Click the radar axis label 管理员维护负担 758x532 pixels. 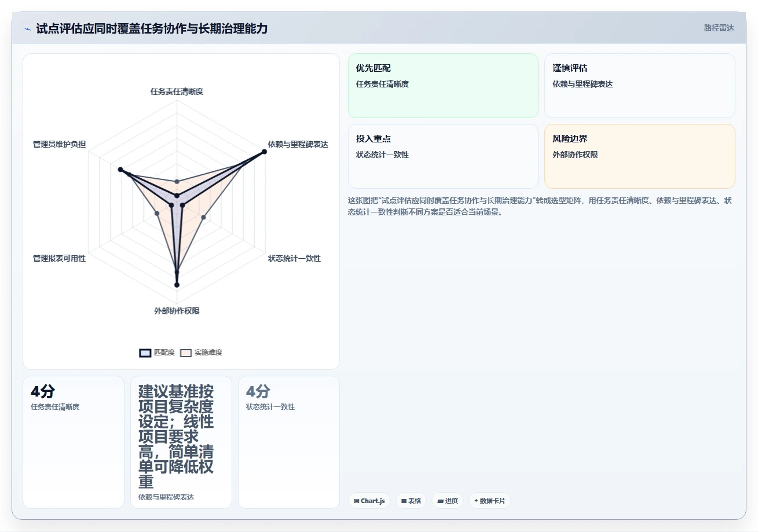[x=59, y=144]
